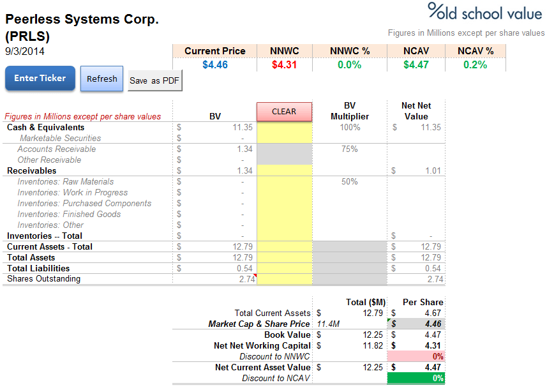
Task: Select the yellow override cell for Total Liabilities
Action: click(x=285, y=268)
